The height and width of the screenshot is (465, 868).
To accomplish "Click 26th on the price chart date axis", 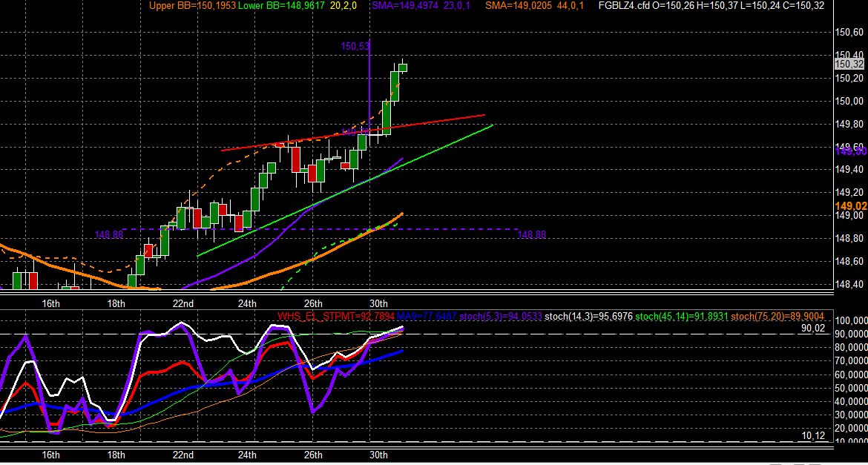I will [x=313, y=303].
